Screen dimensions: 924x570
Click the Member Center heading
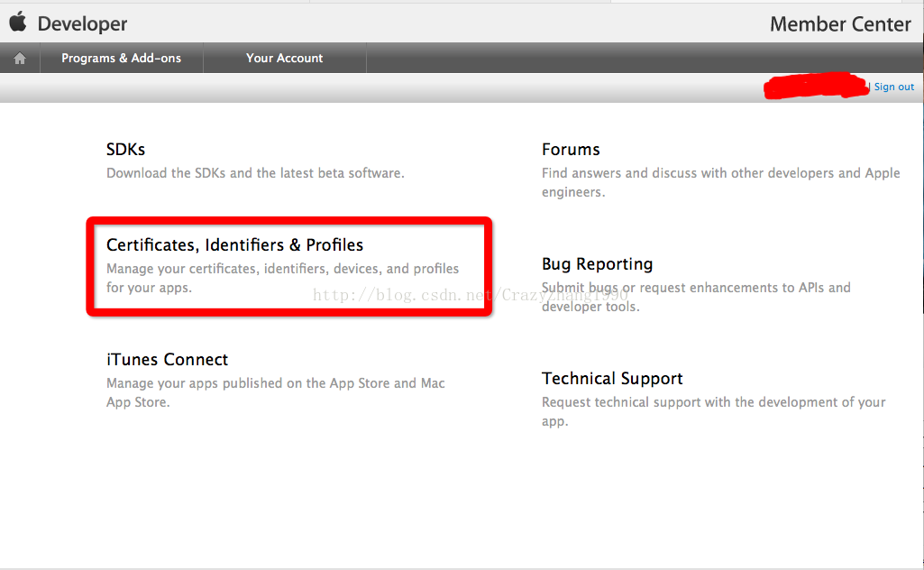click(840, 24)
